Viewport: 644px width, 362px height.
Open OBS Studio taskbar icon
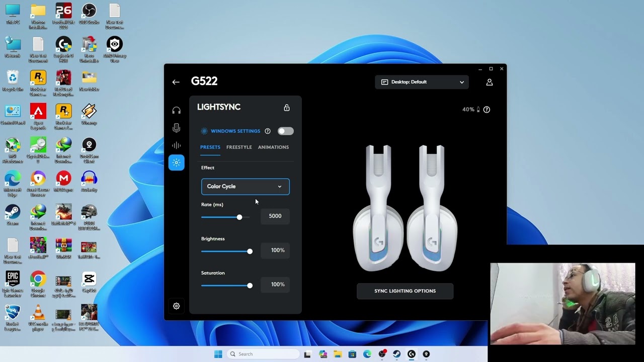[382, 354]
